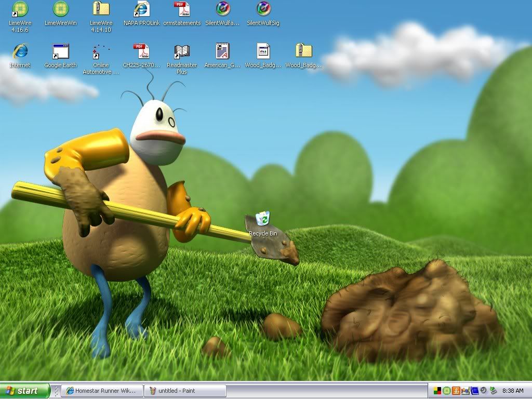
Task: Open the Internet Explorer desktop icon
Action: click(20, 51)
